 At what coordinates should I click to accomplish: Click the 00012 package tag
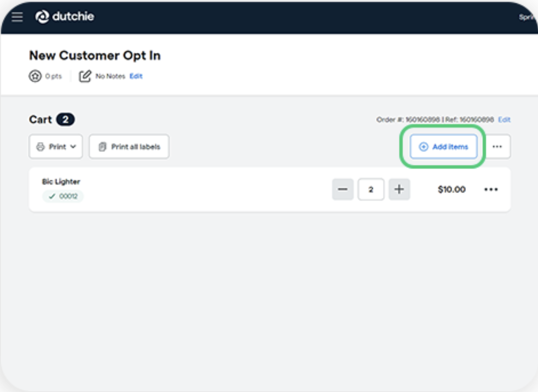63,196
